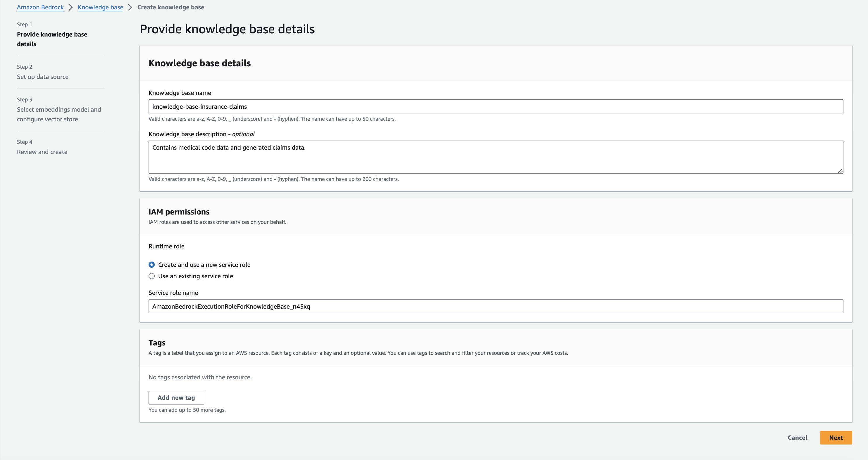Click inside the Knowledge base name field

pos(495,106)
